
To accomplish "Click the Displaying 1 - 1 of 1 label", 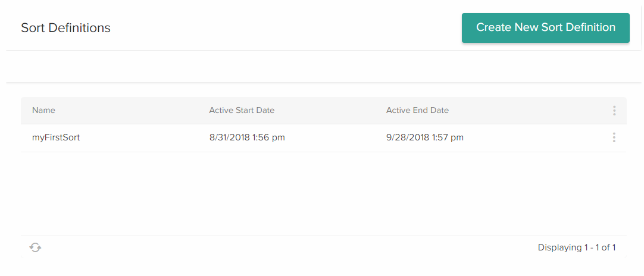I will click(x=576, y=247).
